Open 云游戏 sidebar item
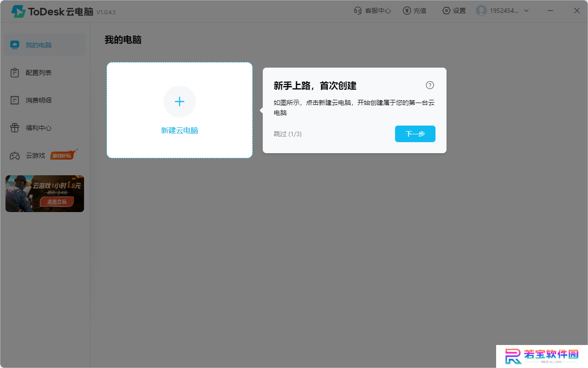The image size is (588, 368). click(45, 155)
